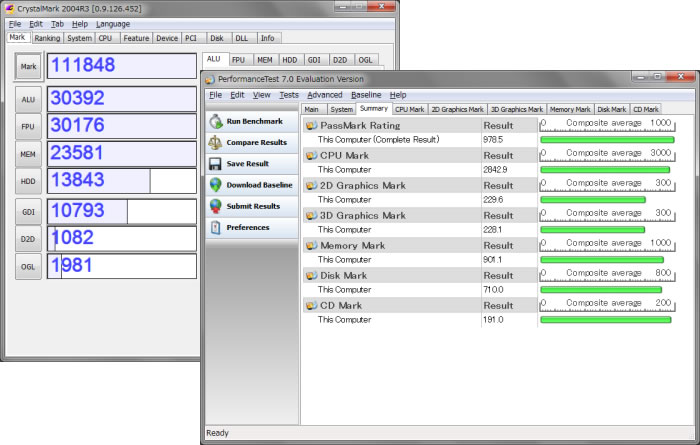This screenshot has height=445, width=700.
Task: Open the Language menu in CrystalMark
Action: point(113,24)
